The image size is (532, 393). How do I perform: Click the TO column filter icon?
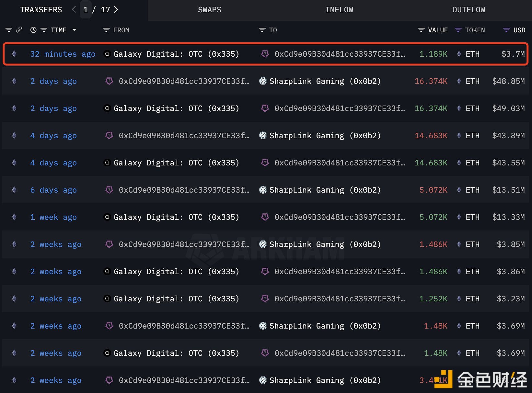pos(262,30)
